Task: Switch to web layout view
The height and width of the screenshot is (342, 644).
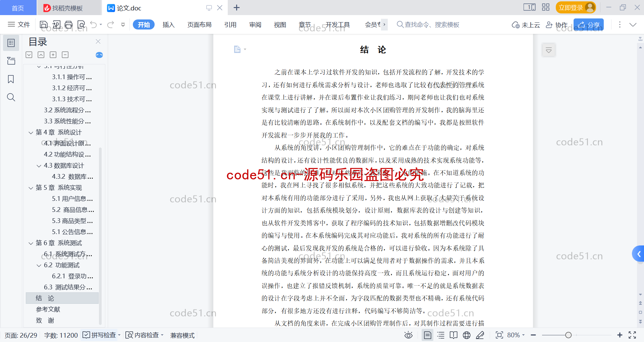Action: pos(467,335)
